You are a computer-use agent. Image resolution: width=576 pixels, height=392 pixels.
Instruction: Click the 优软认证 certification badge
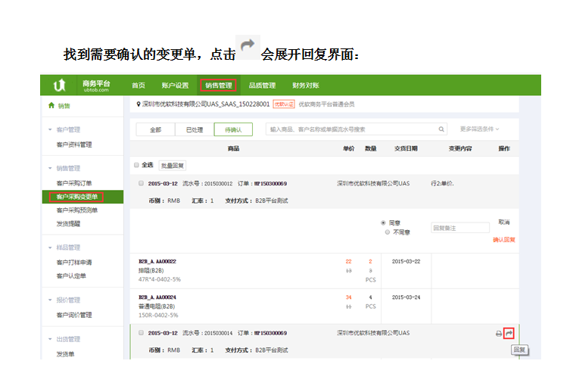click(284, 104)
